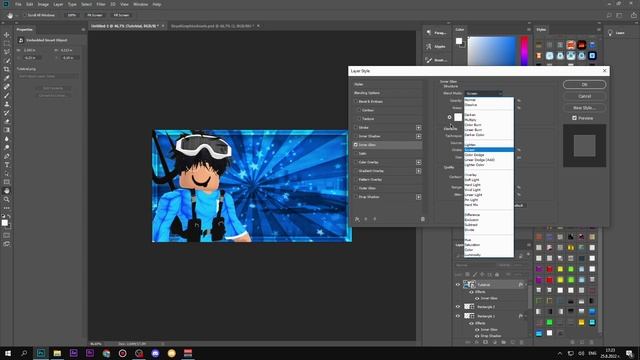Click Fit Screen in options bar

coord(95,15)
